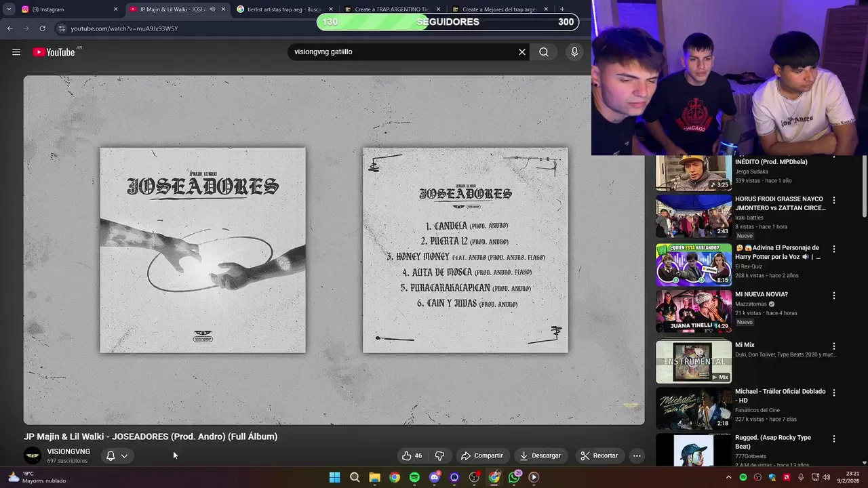Open options menu for Harry Potter quiz video
Image resolution: width=868 pixels, height=488 pixels.
pos(834,249)
